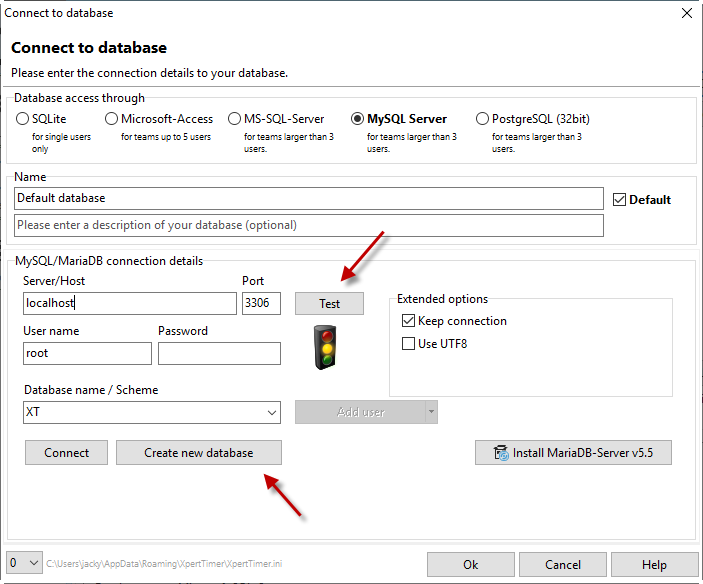Disable Keep connection checkbox
Image resolution: width=703 pixels, height=584 pixels.
[408, 321]
